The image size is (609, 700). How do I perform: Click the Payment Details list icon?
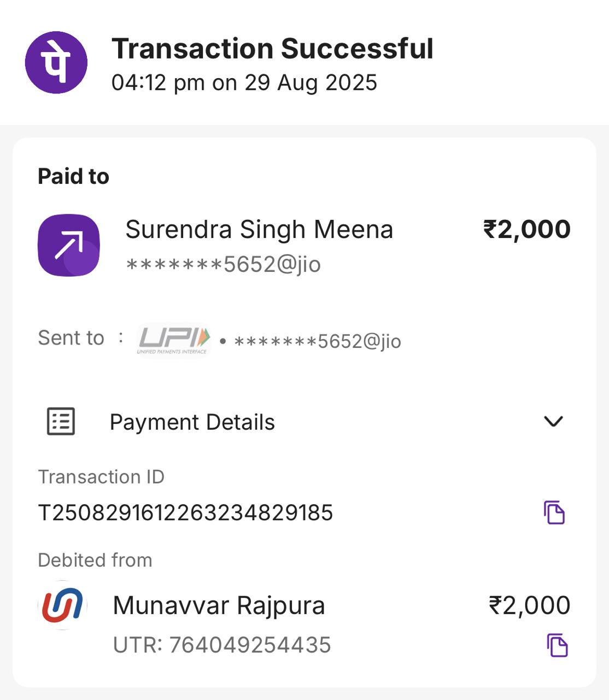point(61,422)
